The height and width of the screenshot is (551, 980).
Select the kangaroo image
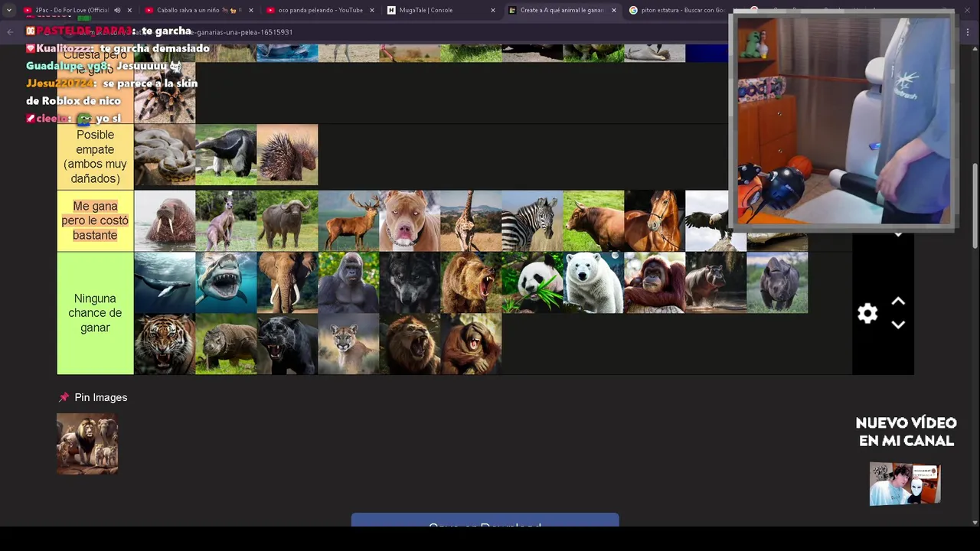tap(226, 220)
